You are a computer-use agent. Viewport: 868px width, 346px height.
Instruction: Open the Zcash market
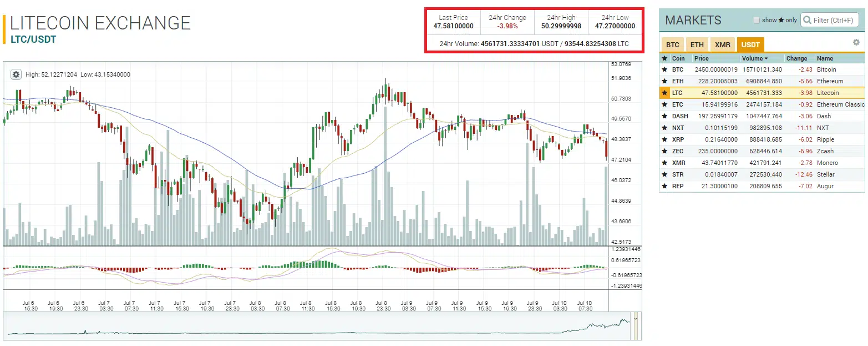tap(762, 151)
